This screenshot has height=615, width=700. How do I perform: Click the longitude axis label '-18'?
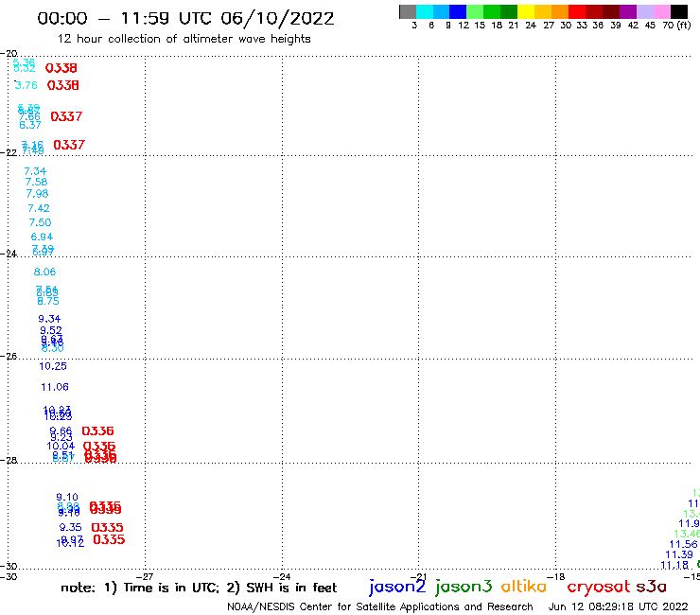click(556, 576)
